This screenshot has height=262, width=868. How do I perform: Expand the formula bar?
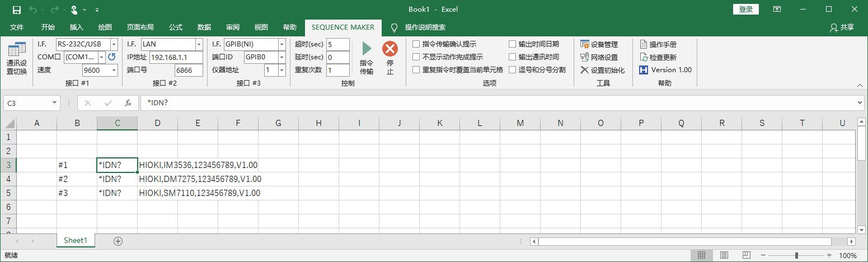pos(860,103)
